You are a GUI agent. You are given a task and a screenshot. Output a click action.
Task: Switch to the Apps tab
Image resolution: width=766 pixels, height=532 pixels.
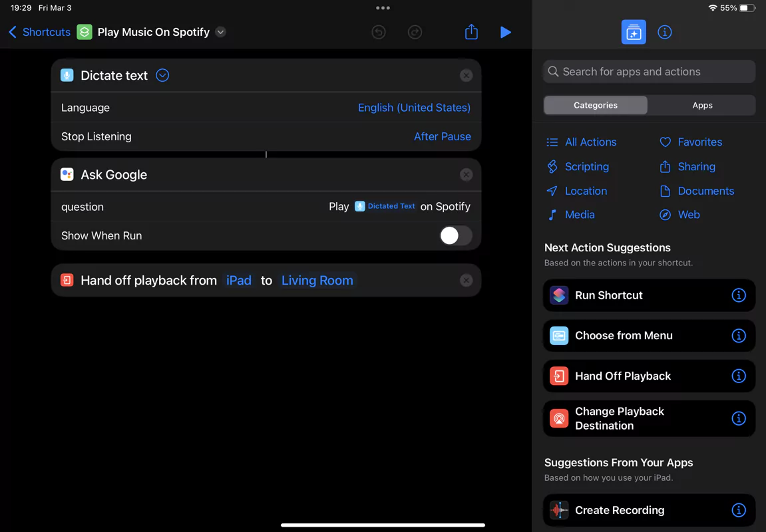pyautogui.click(x=702, y=105)
